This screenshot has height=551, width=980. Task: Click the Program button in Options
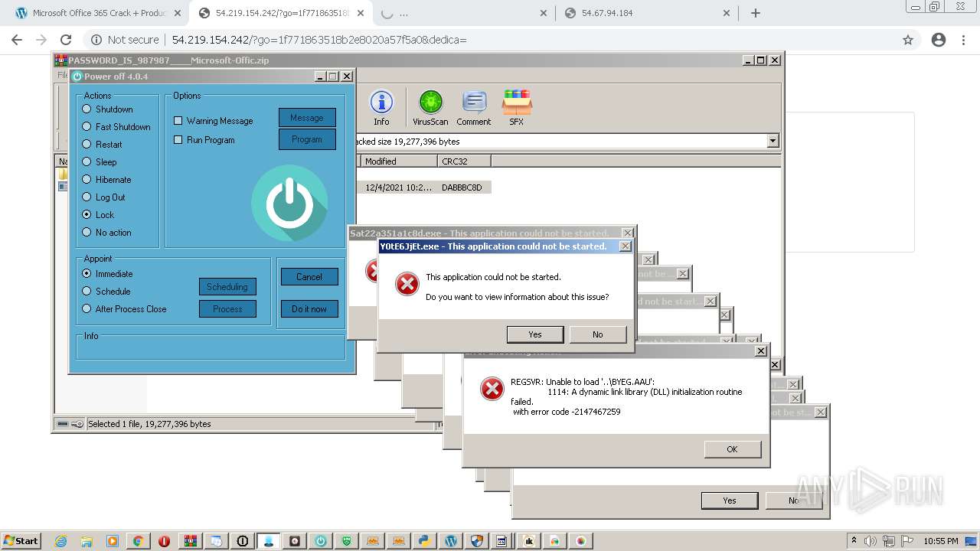click(307, 139)
